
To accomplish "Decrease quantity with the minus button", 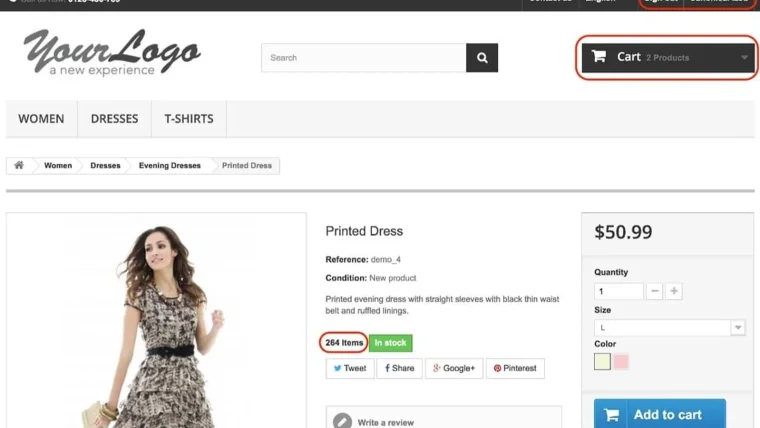I will tap(654, 291).
